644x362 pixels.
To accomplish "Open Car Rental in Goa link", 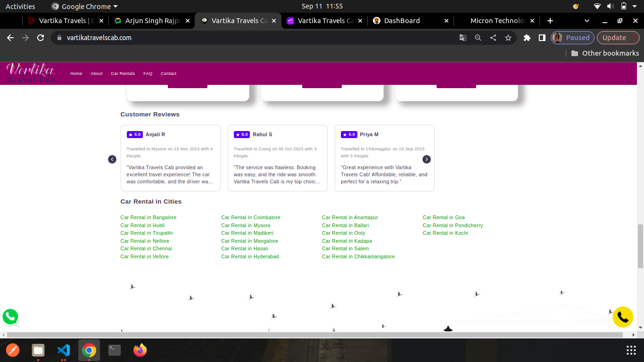I will tap(443, 217).
